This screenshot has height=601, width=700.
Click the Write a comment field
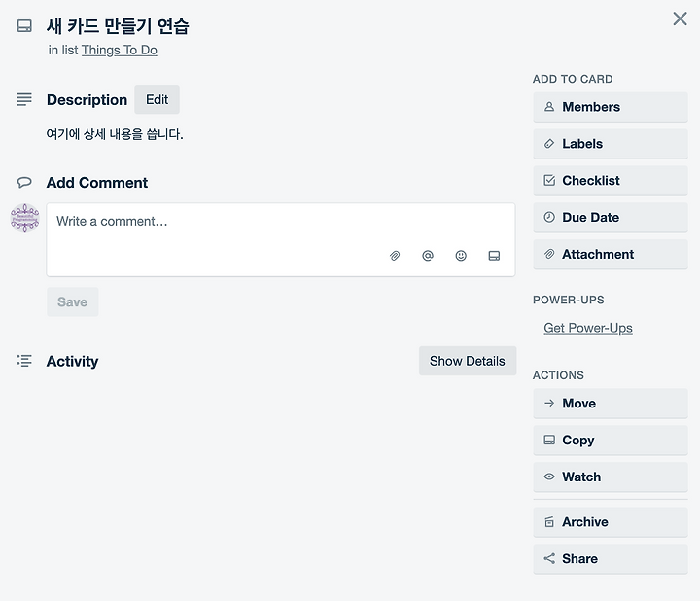click(x=281, y=239)
